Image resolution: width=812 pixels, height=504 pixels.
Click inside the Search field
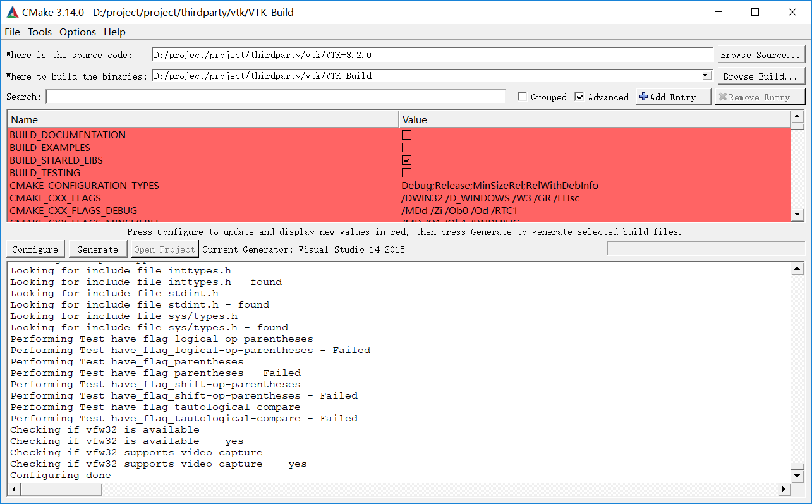point(272,96)
